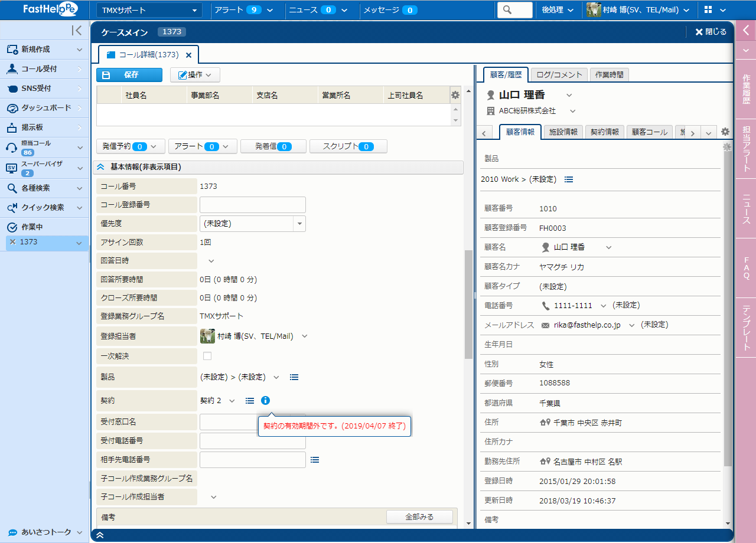Collapse the 基本情報(非表示項目) section
This screenshot has height=543, width=756.
100,168
